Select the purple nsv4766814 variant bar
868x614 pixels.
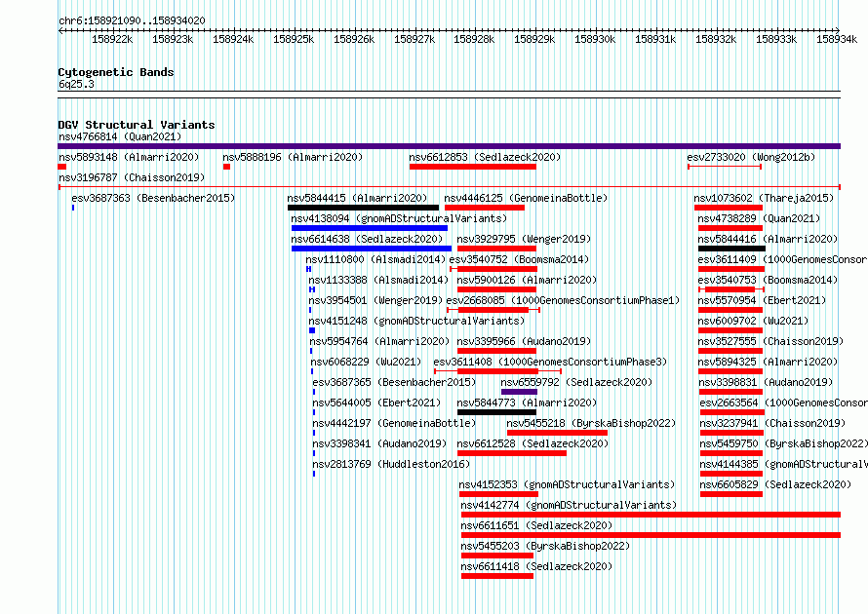pos(449,146)
